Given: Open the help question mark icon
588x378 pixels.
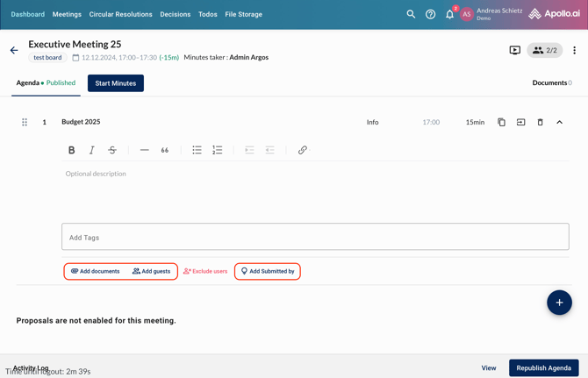Looking at the screenshot, I should [430, 14].
